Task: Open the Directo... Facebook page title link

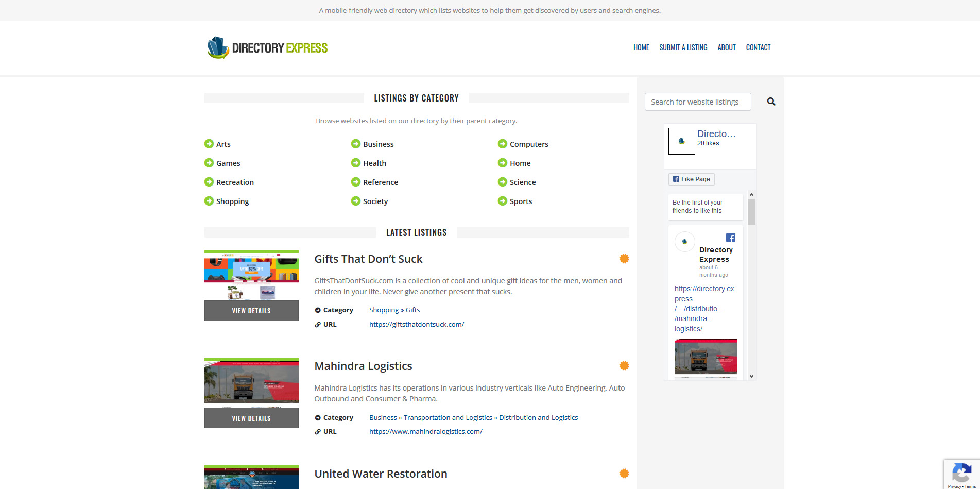Action: pyautogui.click(x=716, y=134)
